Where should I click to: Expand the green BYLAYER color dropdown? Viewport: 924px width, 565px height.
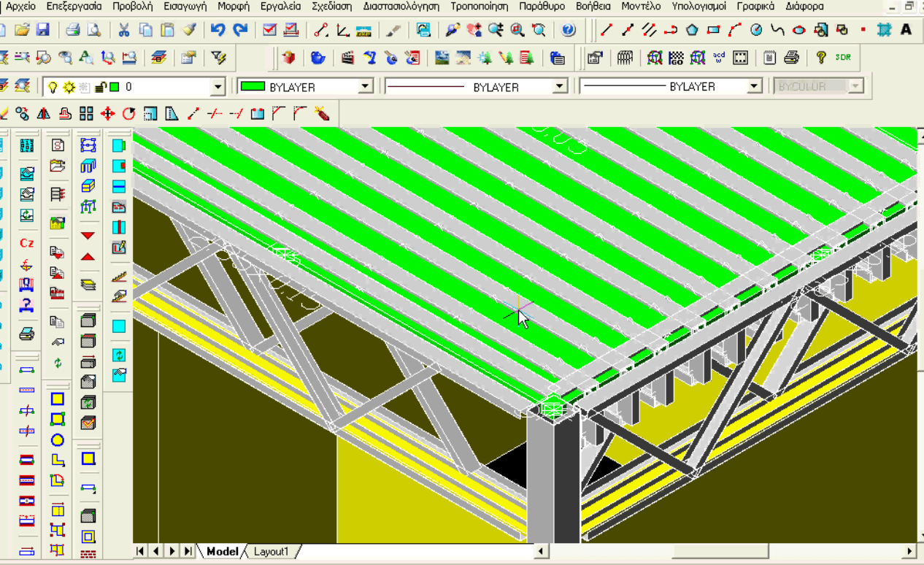click(x=365, y=87)
